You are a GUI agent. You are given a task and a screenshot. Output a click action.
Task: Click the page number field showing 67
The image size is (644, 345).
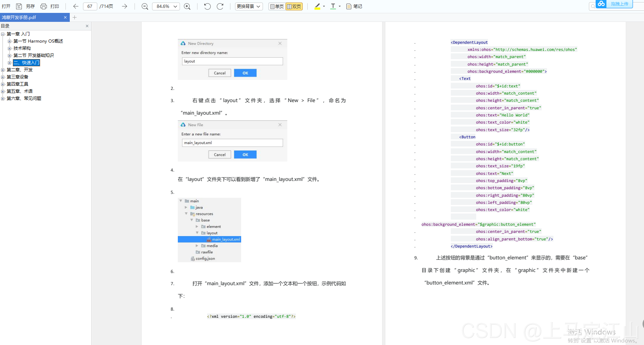[x=90, y=6]
